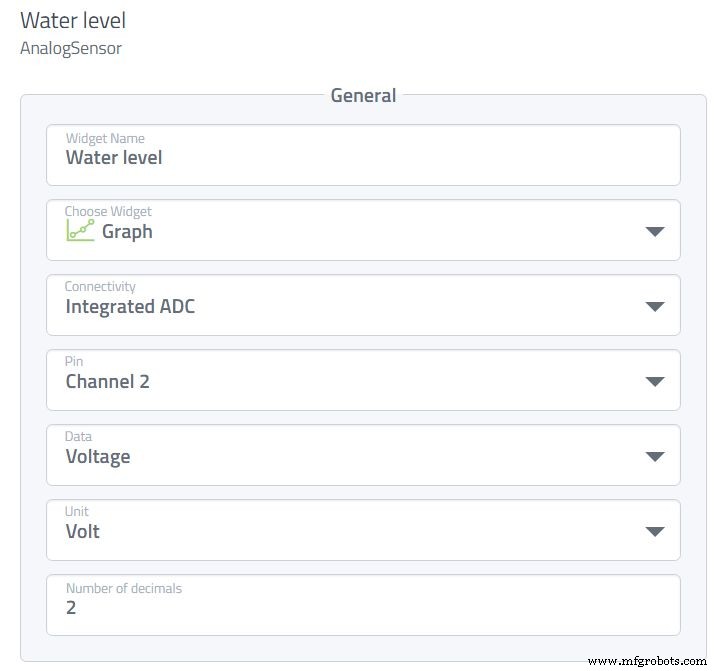
Task: Click the 'Choose Widget' field label
Action: pyautogui.click(x=108, y=212)
